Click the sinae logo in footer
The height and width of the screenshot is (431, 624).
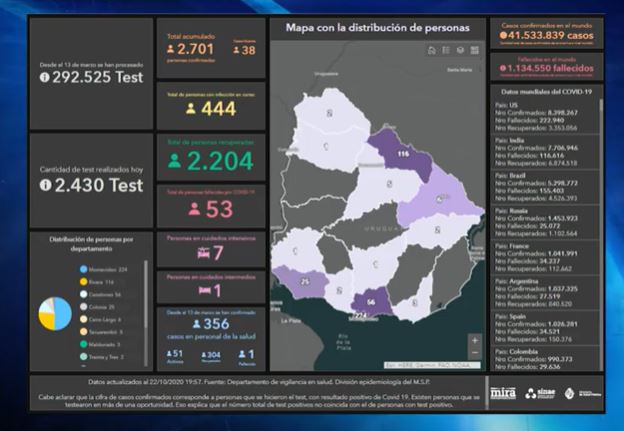543,393
